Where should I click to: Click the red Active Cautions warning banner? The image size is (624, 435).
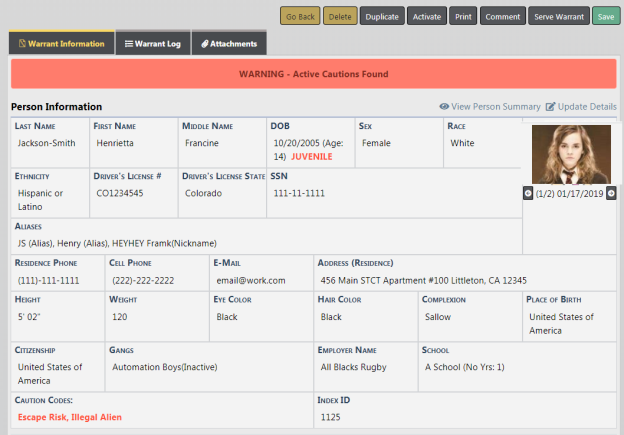click(x=313, y=74)
